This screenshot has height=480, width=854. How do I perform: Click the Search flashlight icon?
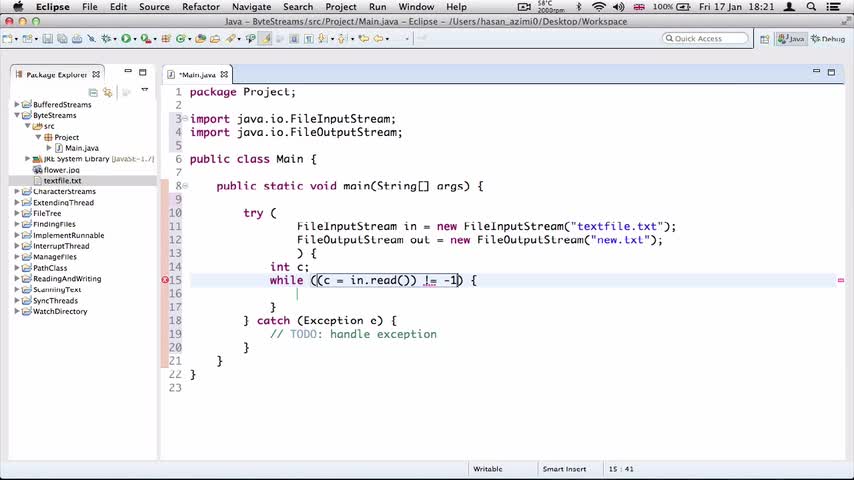230,39
